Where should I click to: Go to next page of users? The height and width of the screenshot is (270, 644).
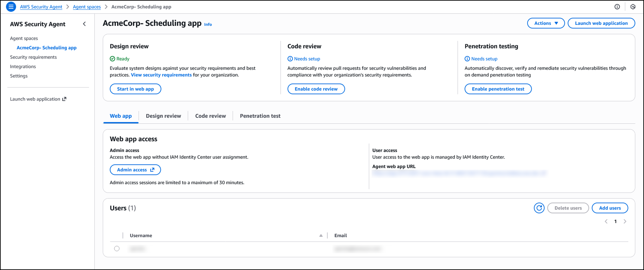pyautogui.click(x=625, y=221)
